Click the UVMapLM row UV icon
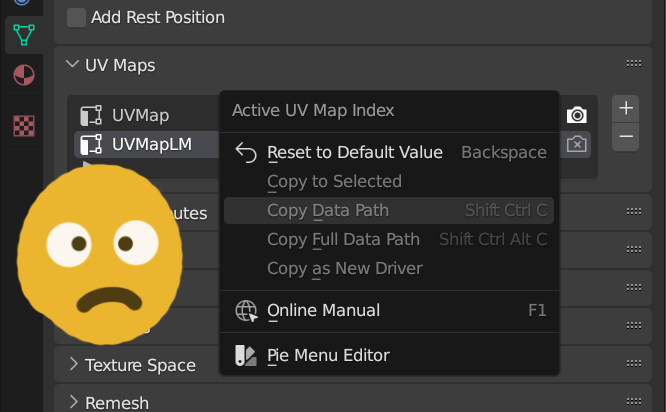The height and width of the screenshot is (412, 666). click(x=91, y=144)
